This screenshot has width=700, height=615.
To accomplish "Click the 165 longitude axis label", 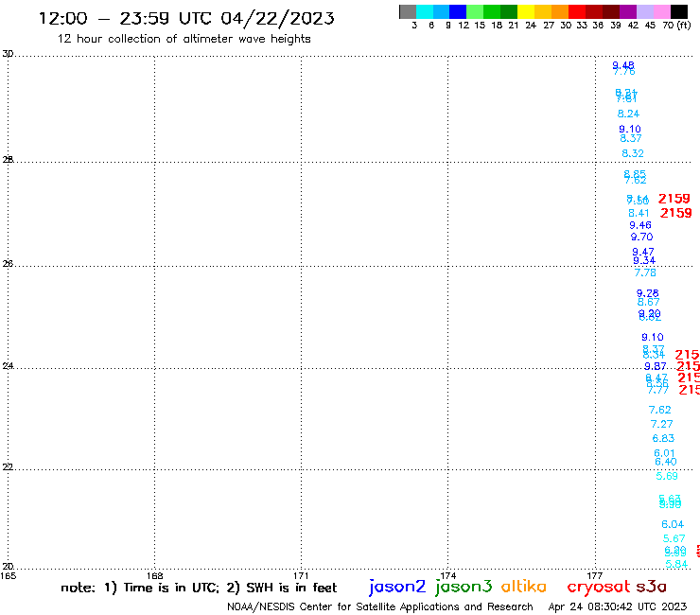I will 8,575.
